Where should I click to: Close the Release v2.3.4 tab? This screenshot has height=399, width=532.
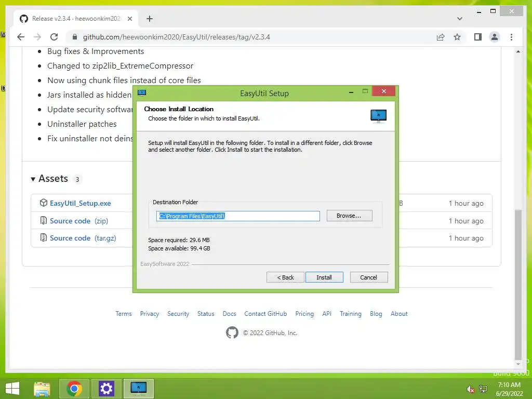[x=129, y=19]
